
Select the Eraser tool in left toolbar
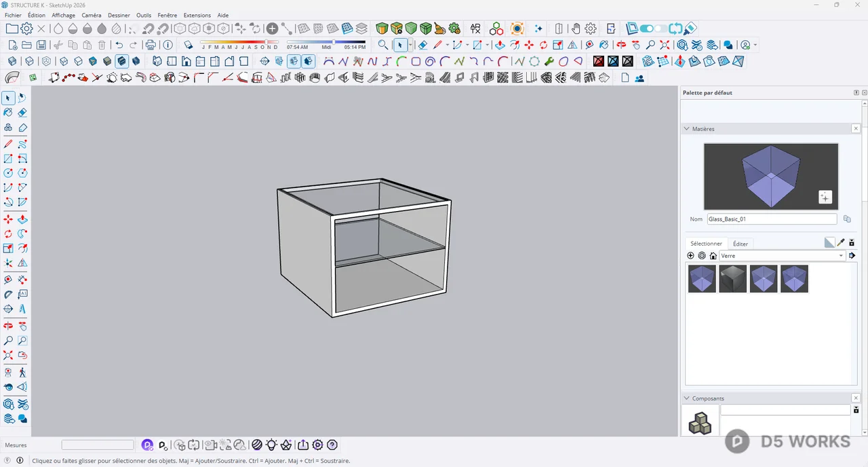coord(22,113)
